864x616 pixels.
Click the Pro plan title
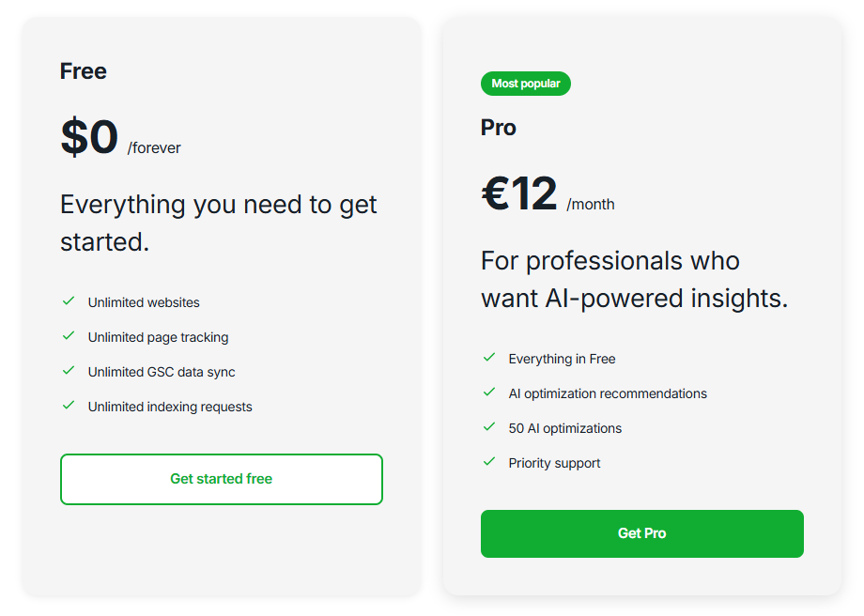coord(498,127)
